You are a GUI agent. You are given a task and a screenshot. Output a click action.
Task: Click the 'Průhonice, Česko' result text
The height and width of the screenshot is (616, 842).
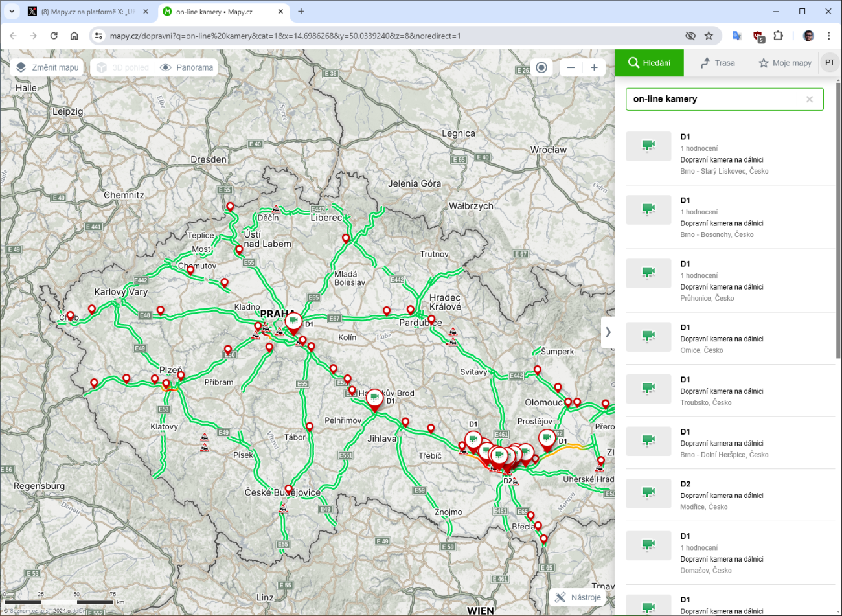(707, 299)
